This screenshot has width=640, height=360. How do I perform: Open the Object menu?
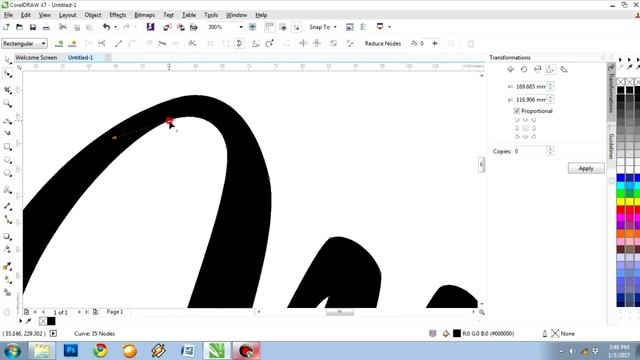[93, 15]
